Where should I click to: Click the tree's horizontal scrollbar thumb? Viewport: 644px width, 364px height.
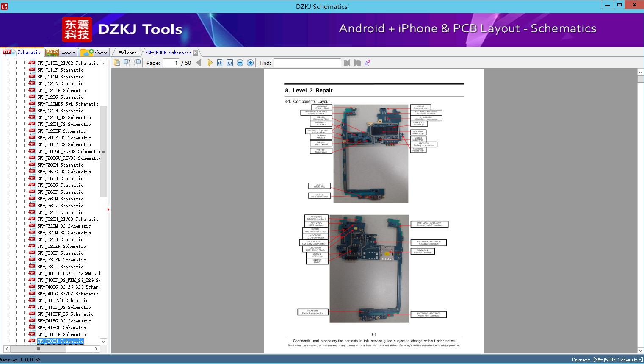click(39, 349)
